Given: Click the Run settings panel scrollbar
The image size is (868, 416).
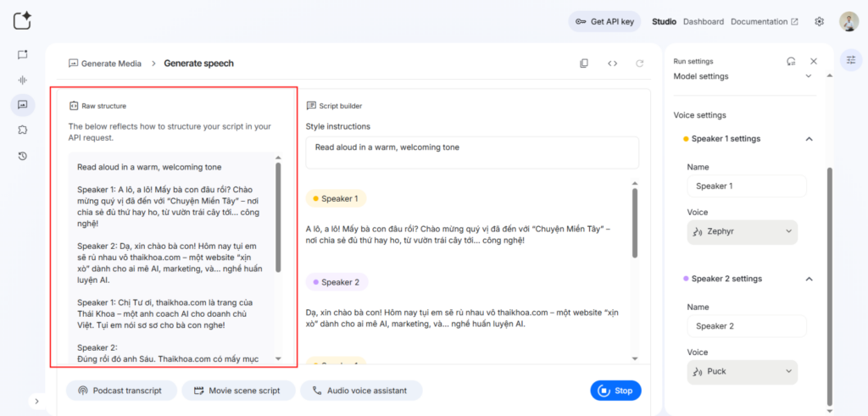Looking at the screenshot, I should [x=829, y=286].
